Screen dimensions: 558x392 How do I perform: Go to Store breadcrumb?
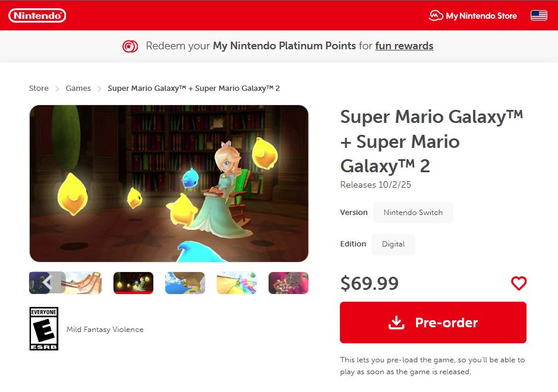point(39,88)
